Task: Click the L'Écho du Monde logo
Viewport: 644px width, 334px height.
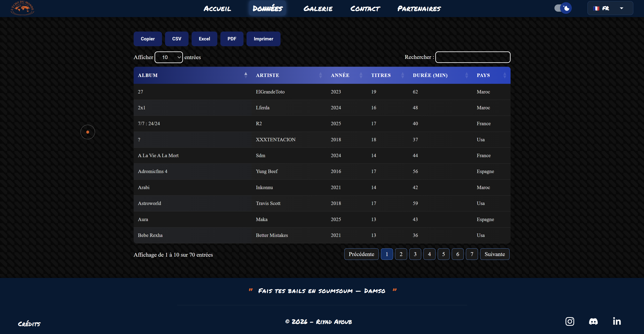Action: click(x=22, y=8)
